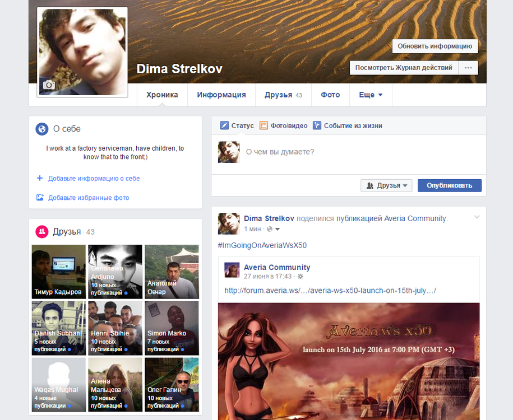This screenshot has width=513, height=420.
Task: Click the Событие из жизни flag icon
Action: [317, 126]
